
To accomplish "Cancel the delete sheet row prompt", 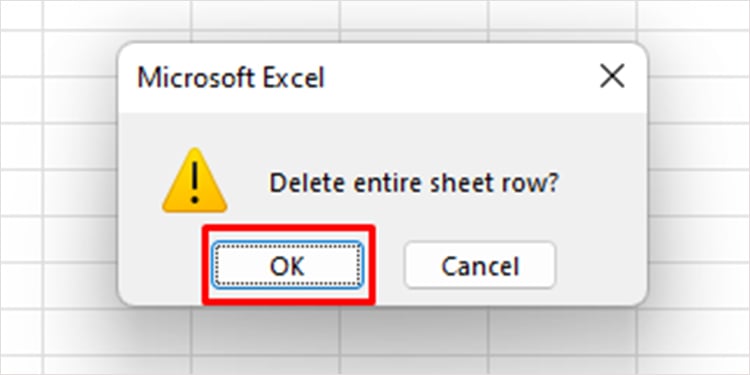I will pos(480,265).
